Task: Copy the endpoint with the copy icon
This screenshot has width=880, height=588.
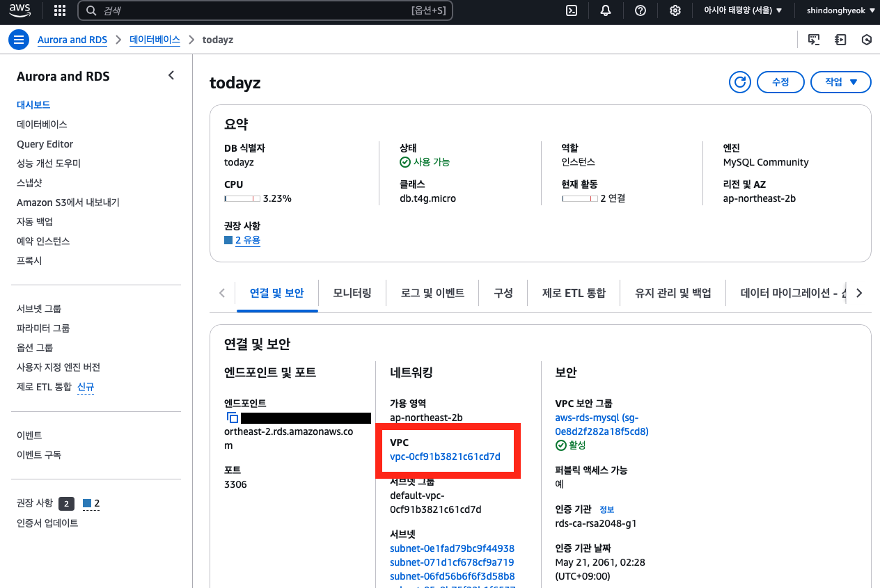Action: pos(233,418)
